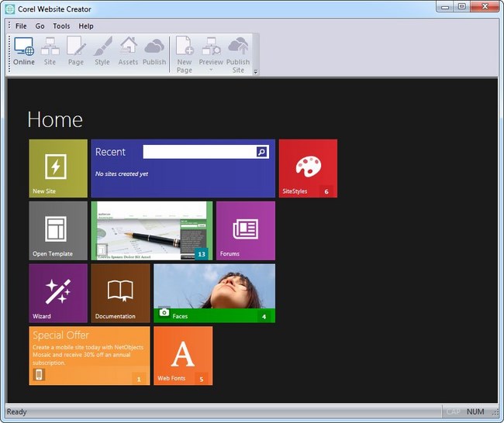This screenshot has height=423, width=504.
Task: Open the Page view toolbar icon
Action: pos(76,51)
